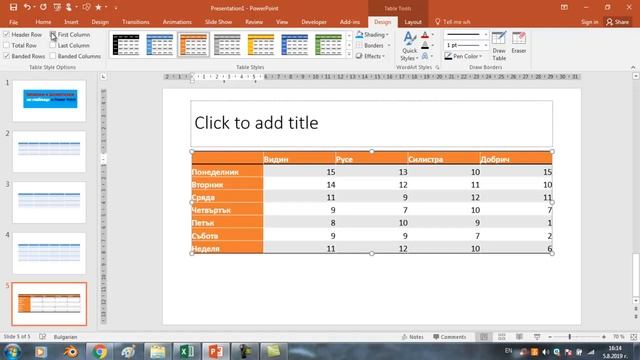Open Google Chrome from the taskbar
Viewport: 640px width, 360px height.
tap(99, 351)
